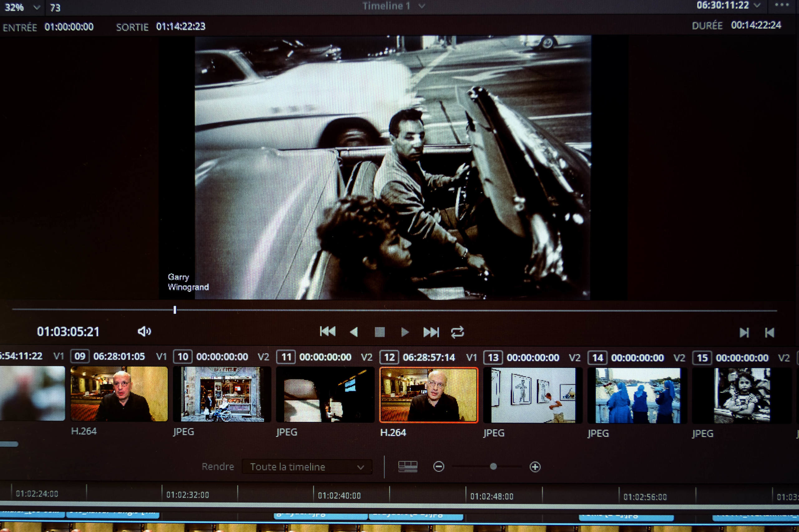This screenshot has height=532, width=799.
Task: Jump to first frame of the timeline
Action: [327, 331]
